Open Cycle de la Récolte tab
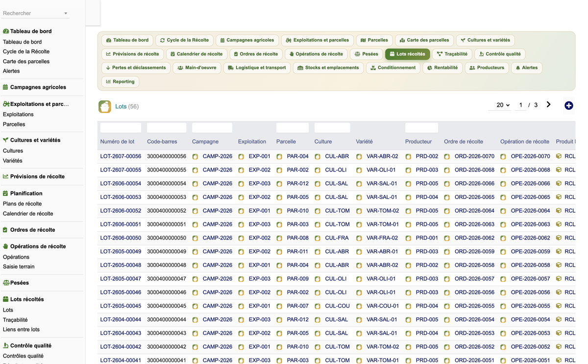Viewport: 588px width, 364px height. [x=184, y=40]
